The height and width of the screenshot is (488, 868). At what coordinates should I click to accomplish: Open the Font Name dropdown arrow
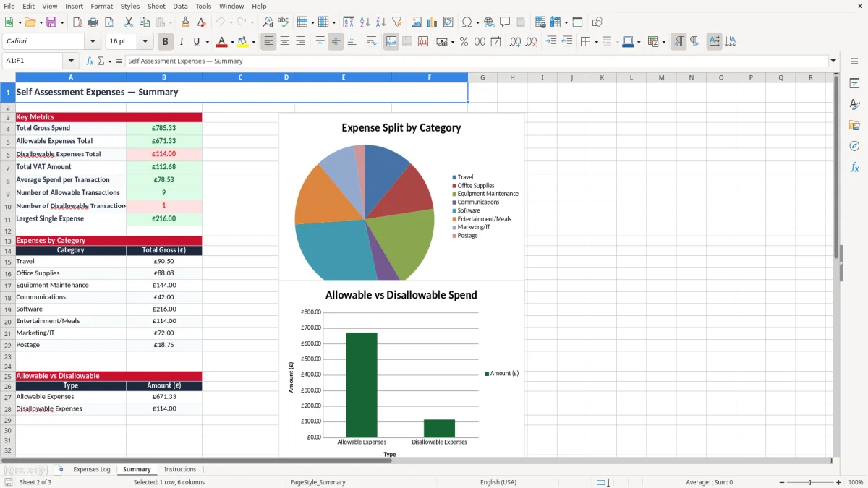point(92,42)
